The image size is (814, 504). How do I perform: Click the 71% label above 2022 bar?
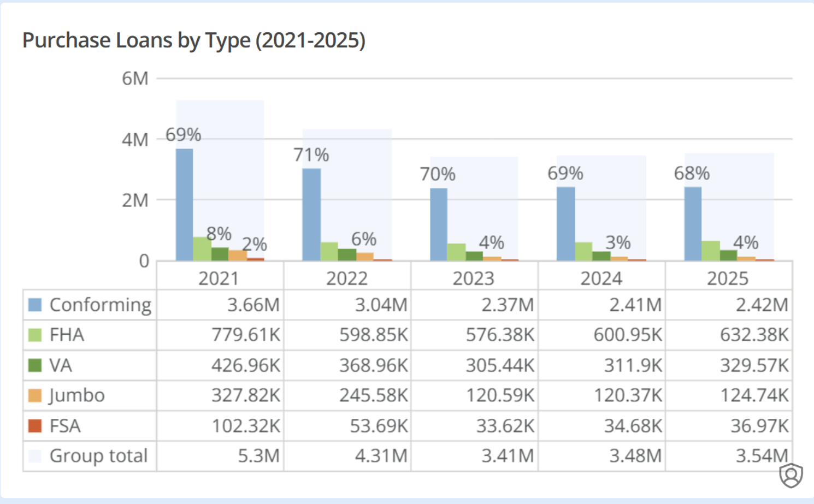[x=311, y=155]
